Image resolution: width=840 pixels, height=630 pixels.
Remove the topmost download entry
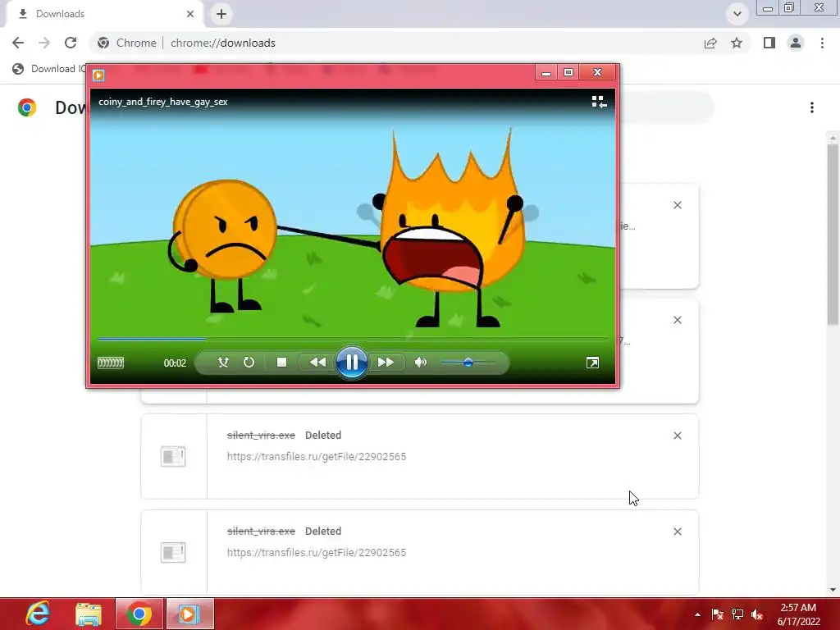(677, 205)
